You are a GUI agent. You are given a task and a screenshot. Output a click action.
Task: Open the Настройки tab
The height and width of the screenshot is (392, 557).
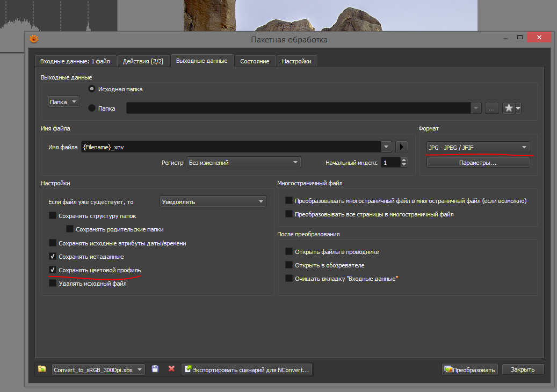tap(296, 61)
